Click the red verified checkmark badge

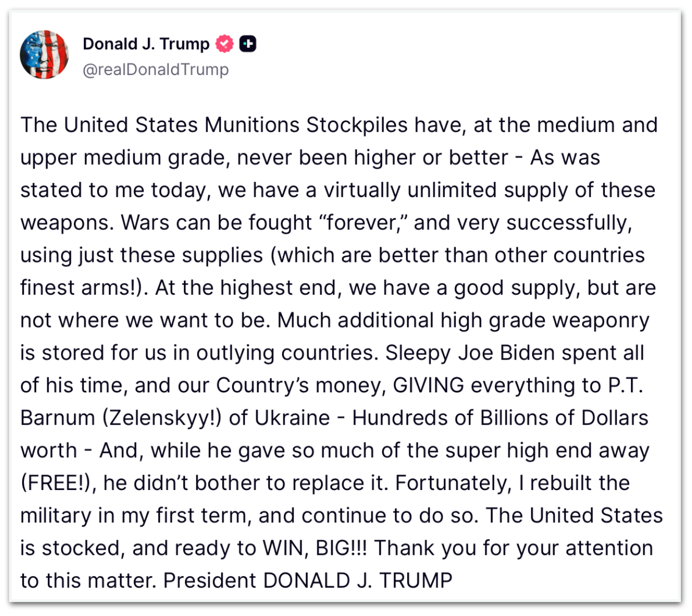[x=224, y=43]
